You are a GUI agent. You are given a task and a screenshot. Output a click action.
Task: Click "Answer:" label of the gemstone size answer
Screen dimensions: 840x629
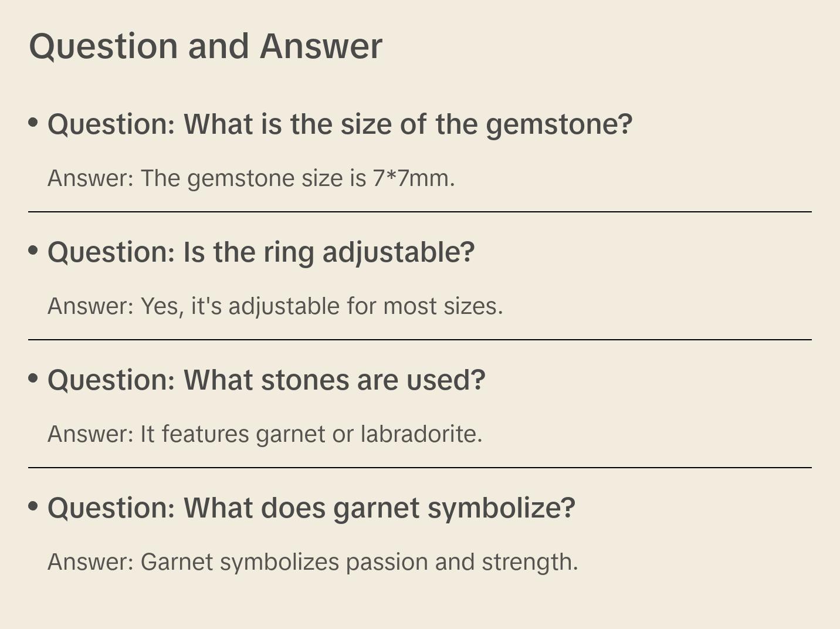[91, 178]
